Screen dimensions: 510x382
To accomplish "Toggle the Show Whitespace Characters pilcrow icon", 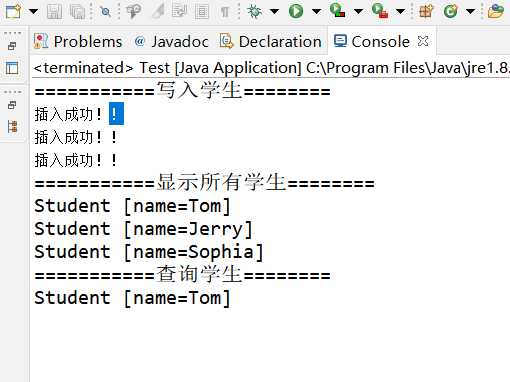I will (x=225, y=12).
